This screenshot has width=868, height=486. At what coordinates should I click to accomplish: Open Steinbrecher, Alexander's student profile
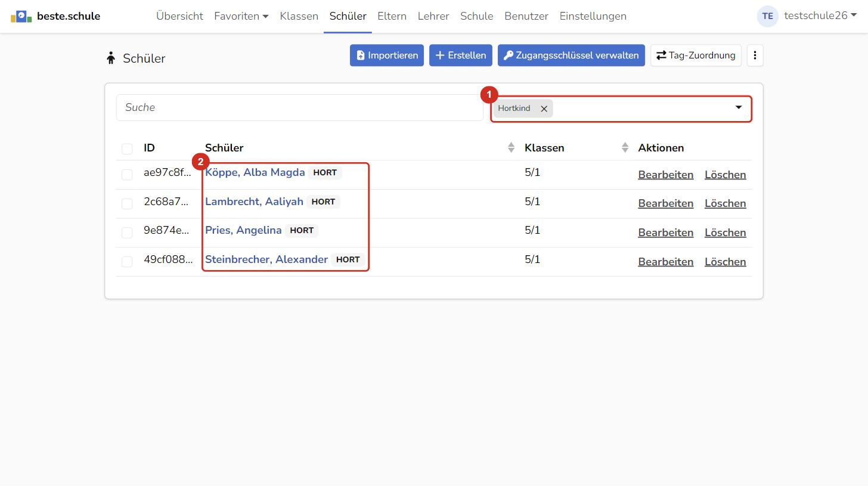point(266,259)
